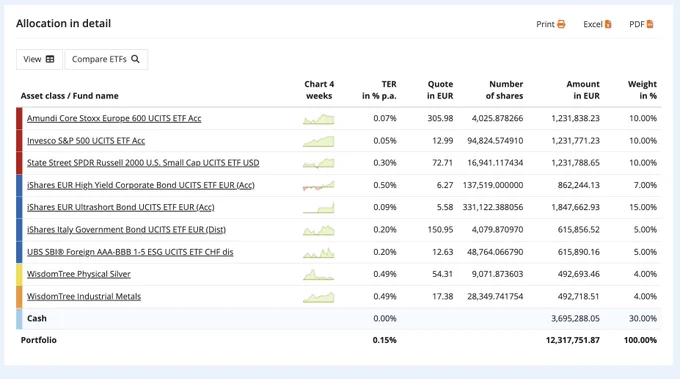Click the 'Amount in EUR' column header
The image size is (680, 379).
pyautogui.click(x=583, y=90)
